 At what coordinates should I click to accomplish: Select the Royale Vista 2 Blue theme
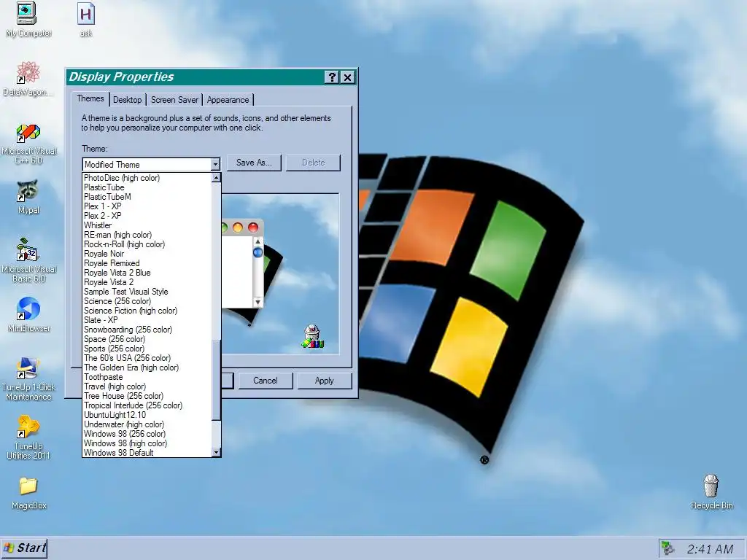point(147,273)
